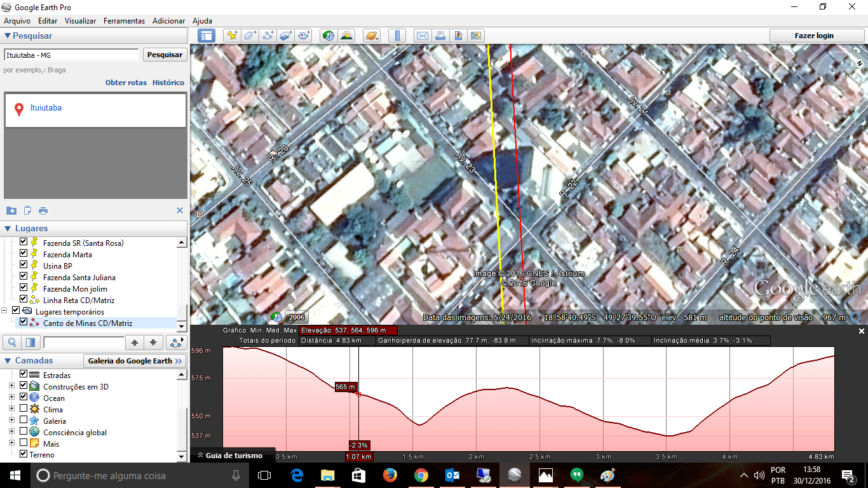Open the Visualizar menu
This screenshot has height=488, width=868.
point(80,21)
